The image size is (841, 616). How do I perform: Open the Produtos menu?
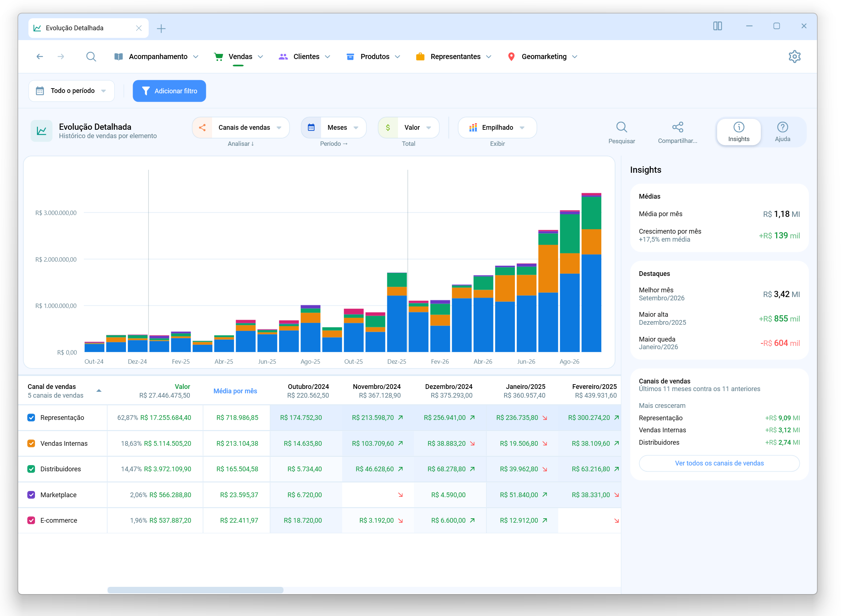373,56
